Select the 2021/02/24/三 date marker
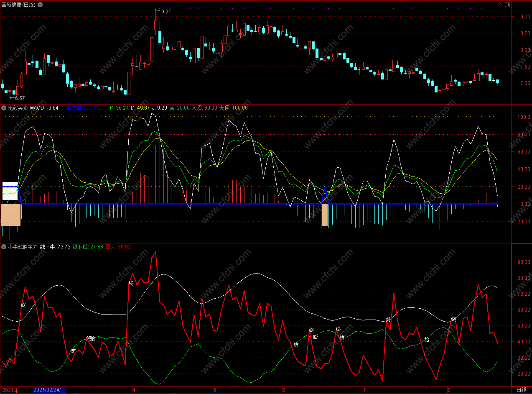The height and width of the screenshot is (394, 532). coord(50,390)
